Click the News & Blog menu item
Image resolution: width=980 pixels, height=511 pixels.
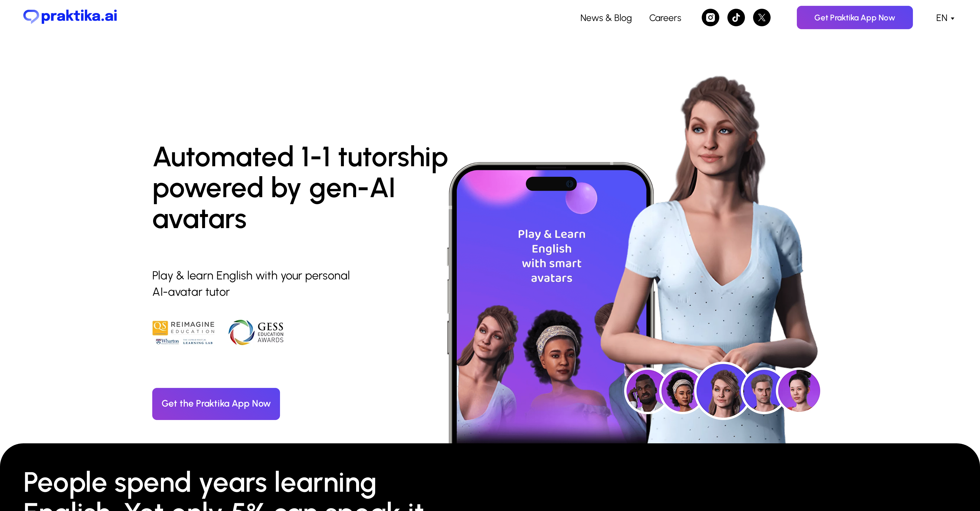[x=605, y=17]
